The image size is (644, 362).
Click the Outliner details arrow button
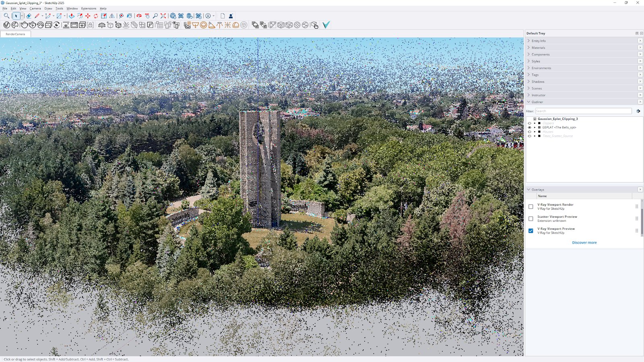pos(638,111)
